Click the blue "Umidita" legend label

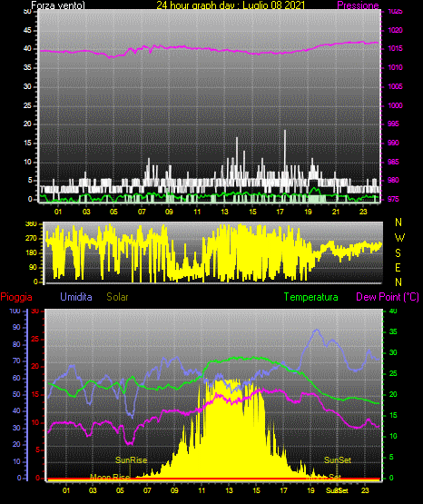(x=76, y=297)
